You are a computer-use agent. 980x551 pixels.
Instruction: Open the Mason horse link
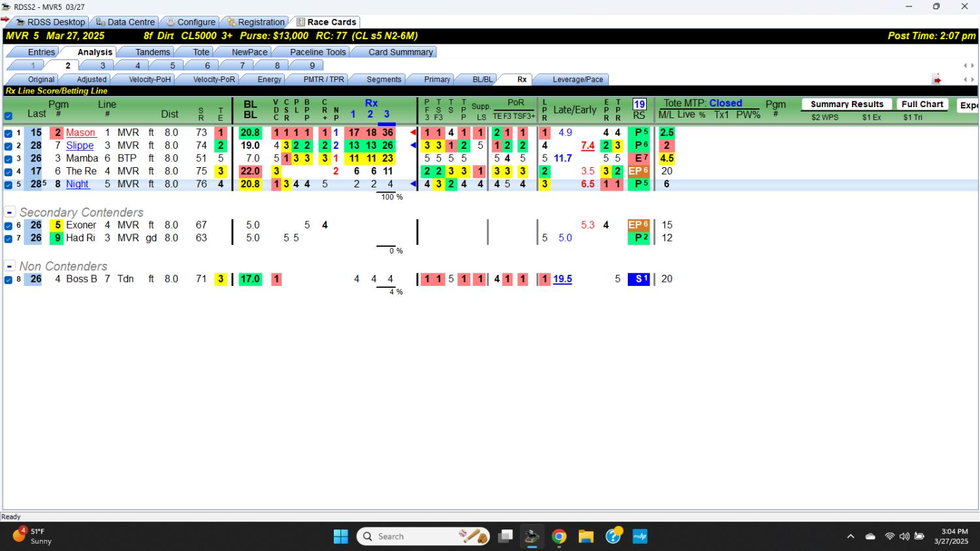80,133
